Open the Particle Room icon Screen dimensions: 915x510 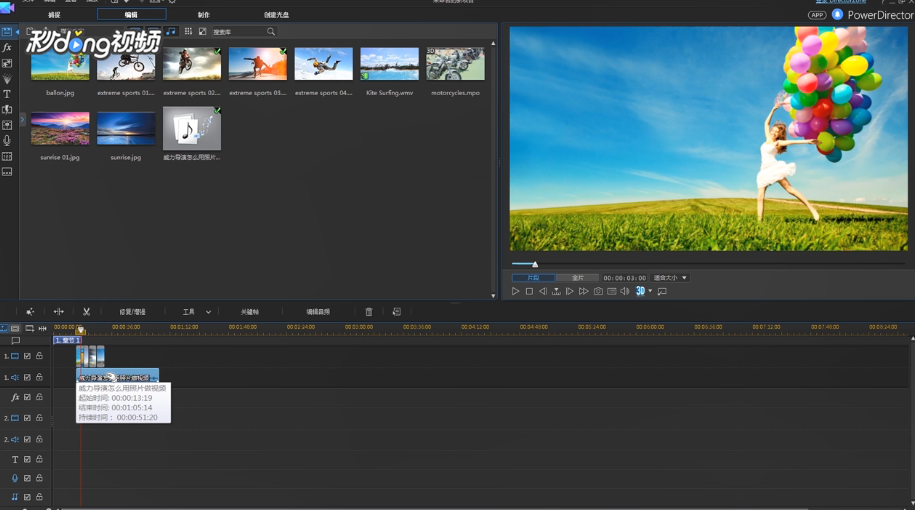(7, 78)
